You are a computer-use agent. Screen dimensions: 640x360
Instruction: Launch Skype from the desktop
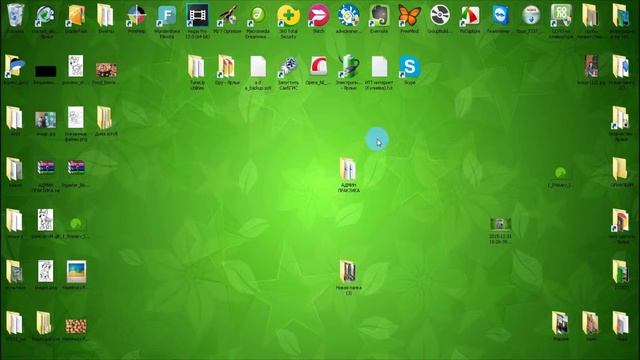coord(409,67)
